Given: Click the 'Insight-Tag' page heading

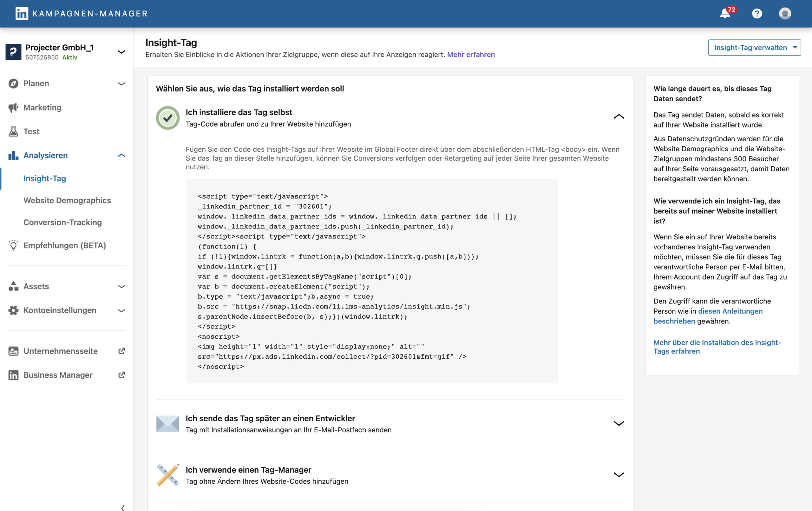Looking at the screenshot, I should [x=171, y=43].
